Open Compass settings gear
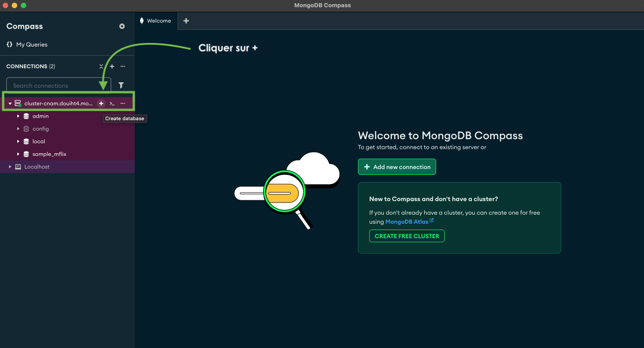This screenshot has height=348, width=644. [122, 26]
